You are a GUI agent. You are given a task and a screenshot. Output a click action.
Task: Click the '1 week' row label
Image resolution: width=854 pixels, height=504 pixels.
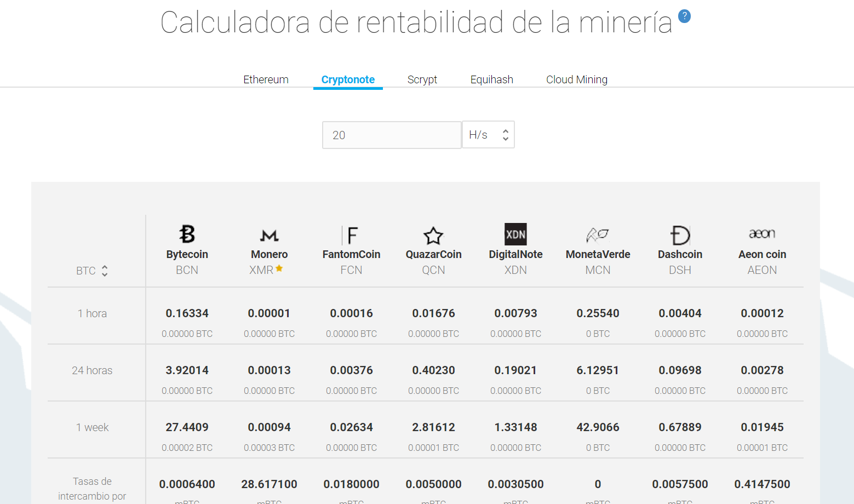coord(92,427)
